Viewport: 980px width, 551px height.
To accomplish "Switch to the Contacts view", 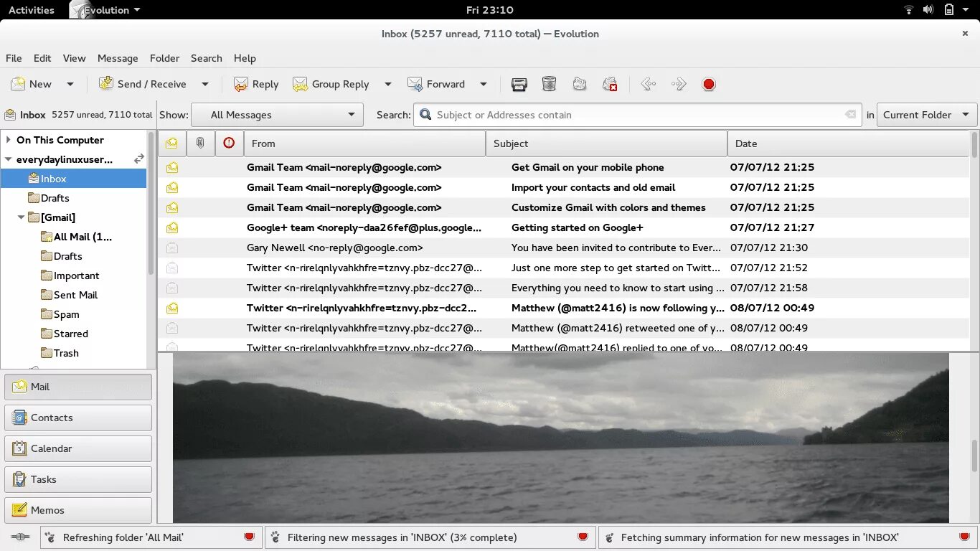I will click(78, 418).
